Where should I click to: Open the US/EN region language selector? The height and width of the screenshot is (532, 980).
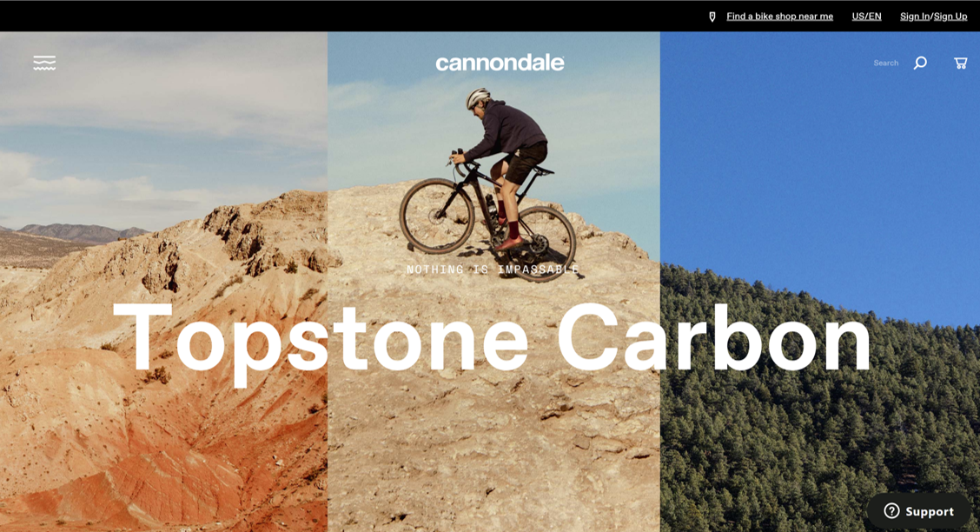coord(866,17)
